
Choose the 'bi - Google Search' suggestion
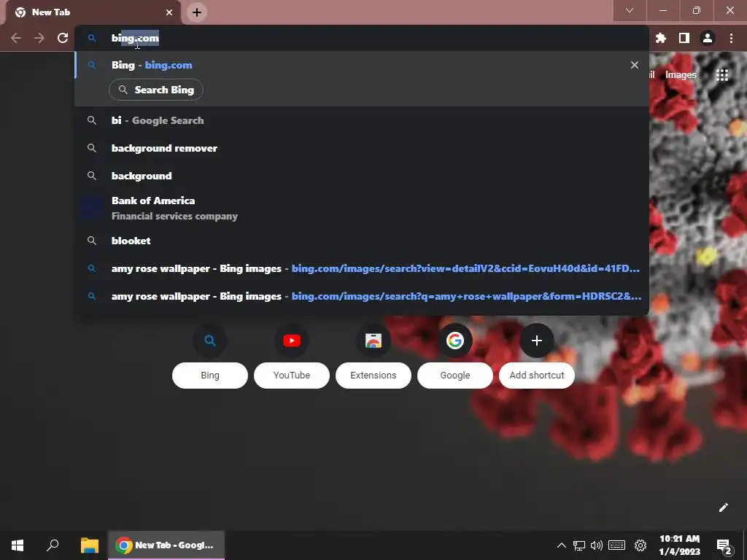(x=362, y=120)
